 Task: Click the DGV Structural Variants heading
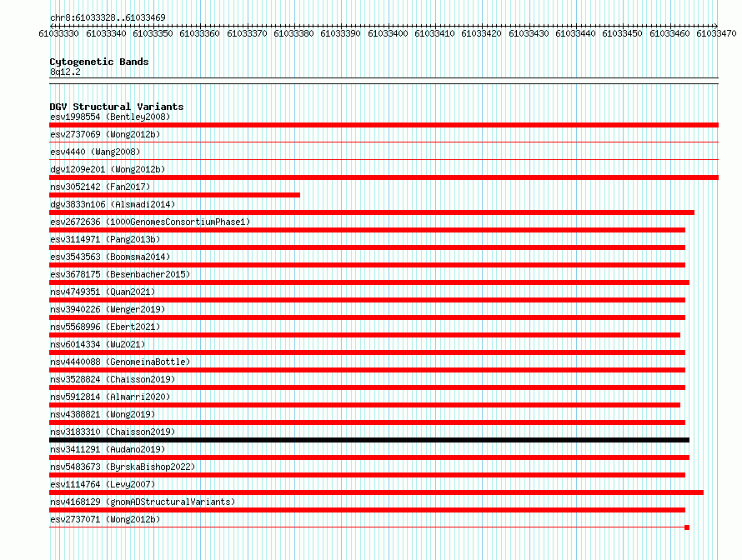117,107
